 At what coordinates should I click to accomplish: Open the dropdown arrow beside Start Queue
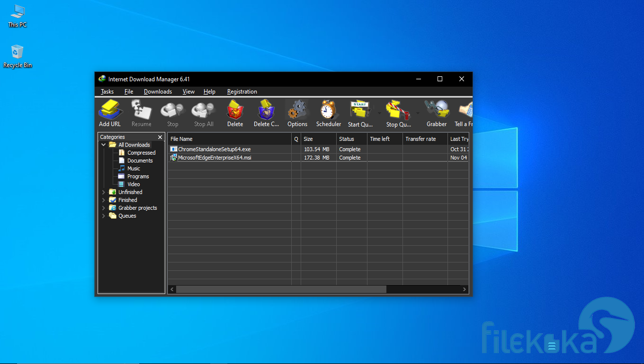(379, 113)
